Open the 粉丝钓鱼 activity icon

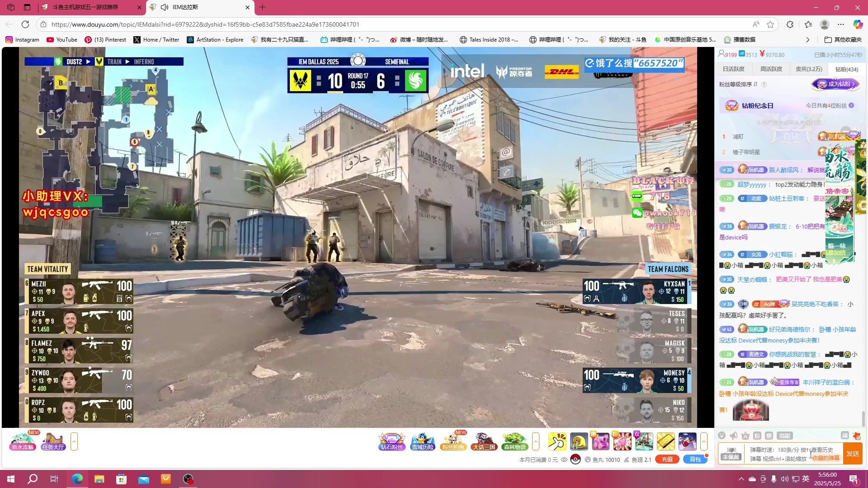453,441
